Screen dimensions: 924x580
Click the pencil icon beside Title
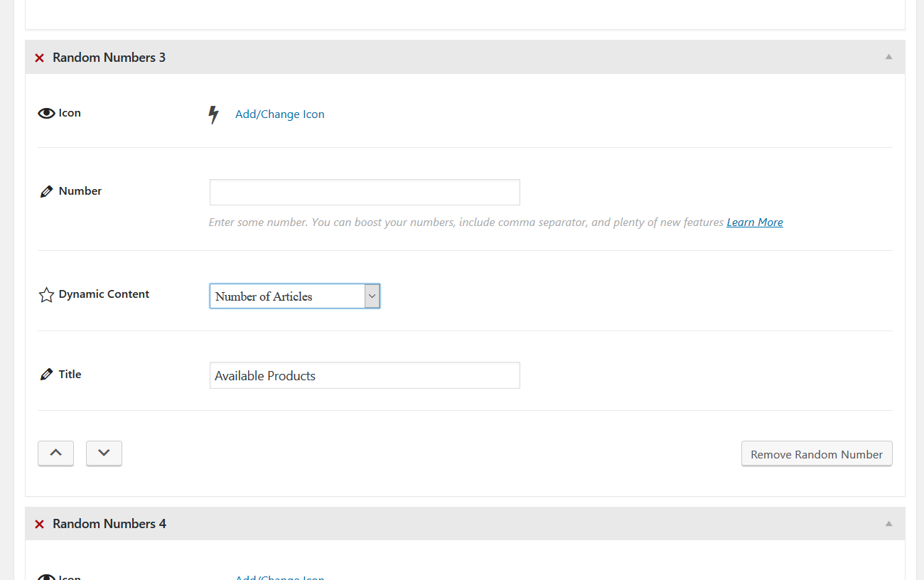click(x=46, y=375)
